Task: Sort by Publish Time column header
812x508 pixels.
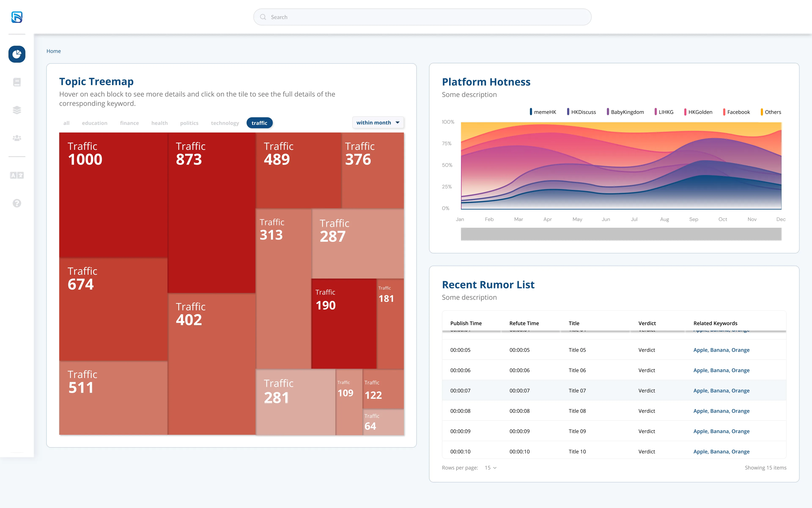Action: [x=466, y=323]
